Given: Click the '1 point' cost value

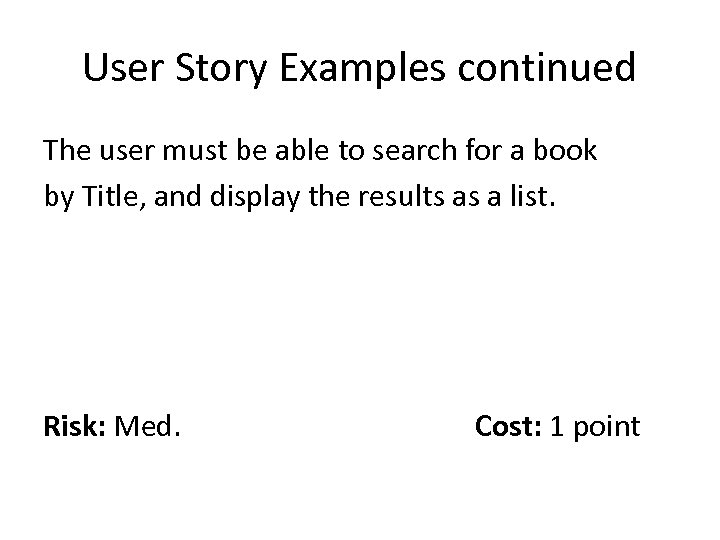Looking at the screenshot, I should pyautogui.click(x=595, y=428).
